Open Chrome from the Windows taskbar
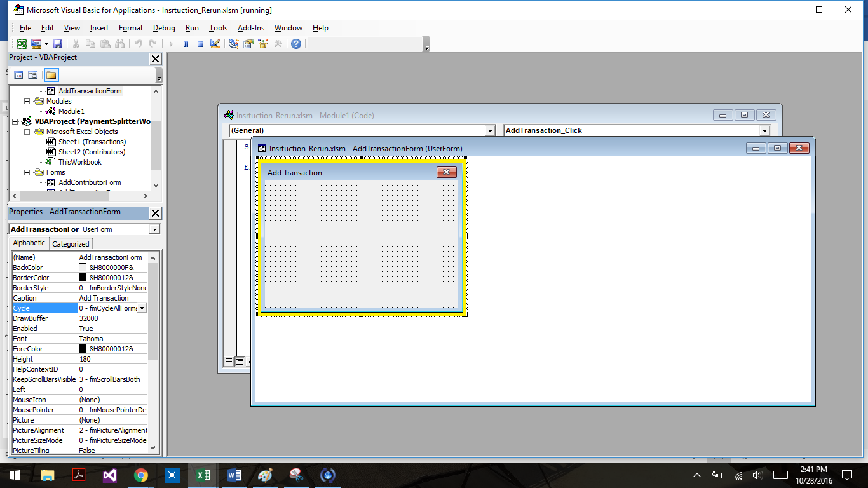 point(141,475)
